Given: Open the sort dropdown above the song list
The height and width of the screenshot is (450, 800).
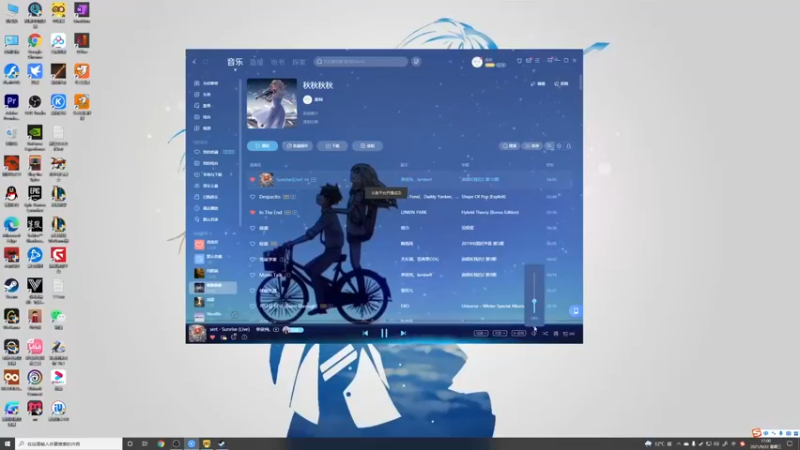Looking at the screenshot, I should [x=532, y=146].
